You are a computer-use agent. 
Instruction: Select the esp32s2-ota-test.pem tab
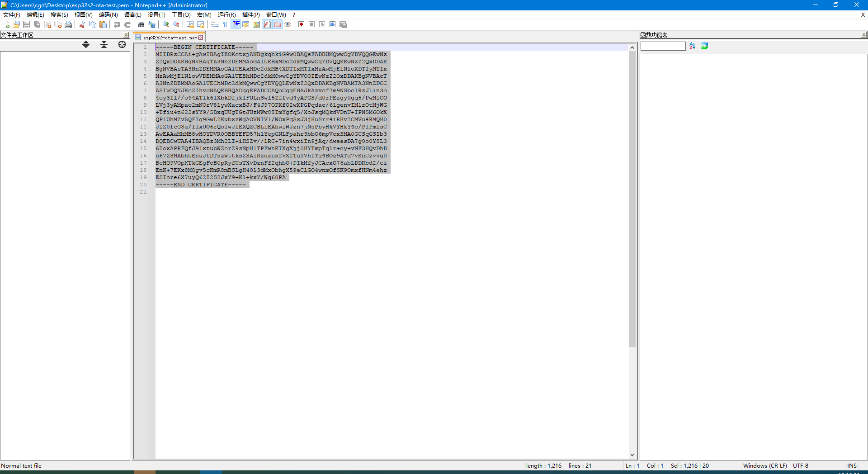pos(170,38)
